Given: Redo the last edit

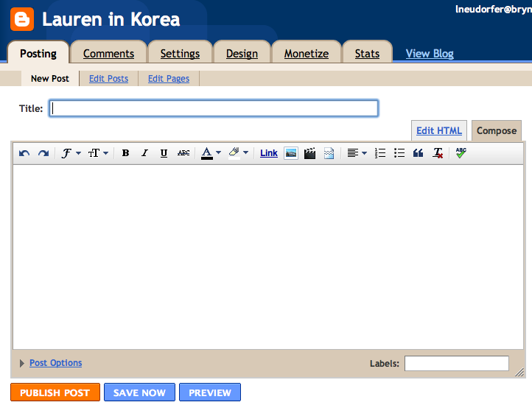Looking at the screenshot, I should 43,153.
